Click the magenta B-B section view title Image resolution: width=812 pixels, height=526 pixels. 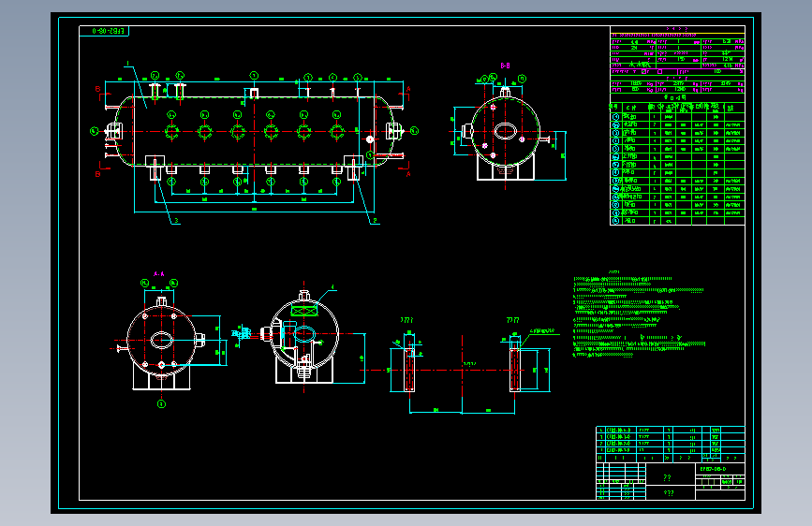(x=505, y=66)
